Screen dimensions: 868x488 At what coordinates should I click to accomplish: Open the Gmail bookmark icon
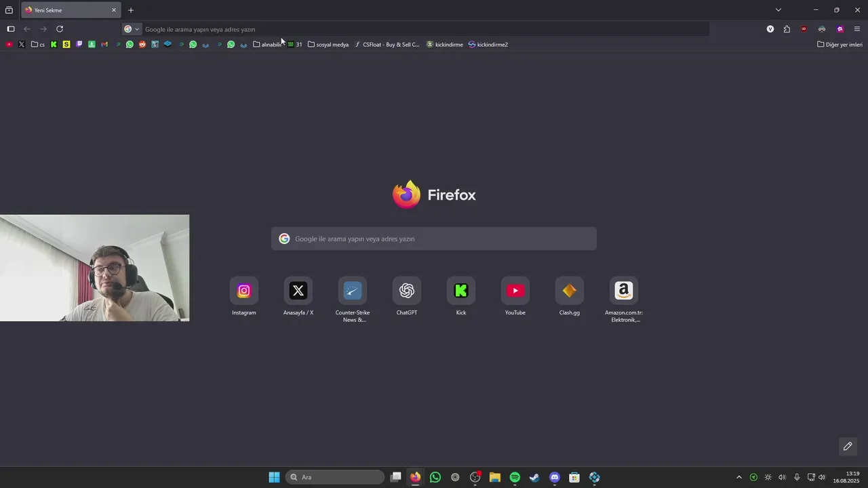(104, 45)
